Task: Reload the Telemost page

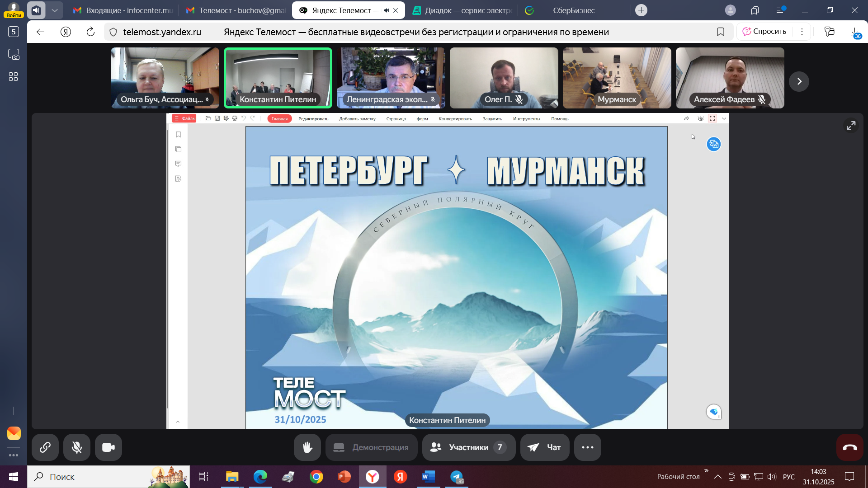Action: pyautogui.click(x=90, y=32)
